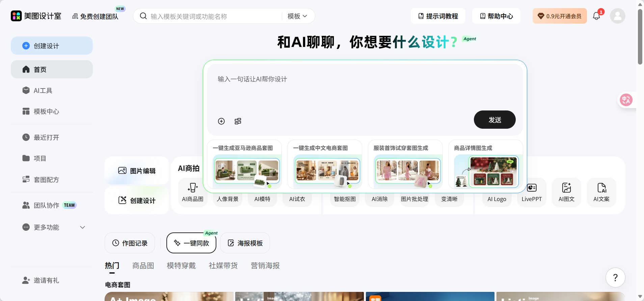
Task: Switch to the 营销海报 tab
Action: [265, 266]
